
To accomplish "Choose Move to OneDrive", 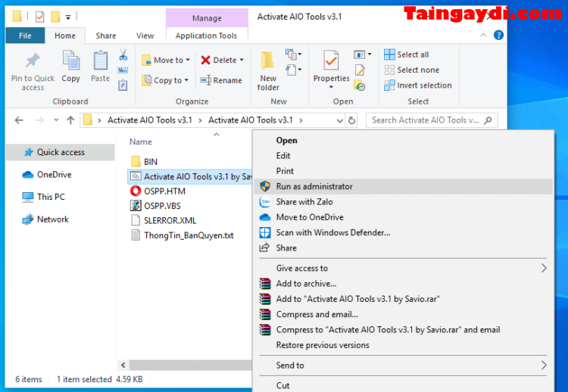I will (404, 217).
